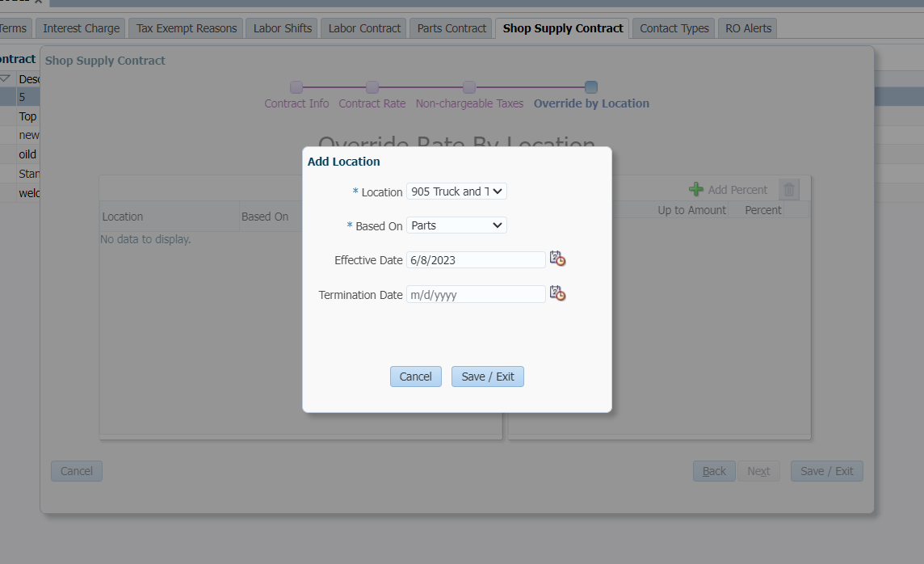Click into the Termination Date field
Screen dimensions: 924x564
click(475, 295)
